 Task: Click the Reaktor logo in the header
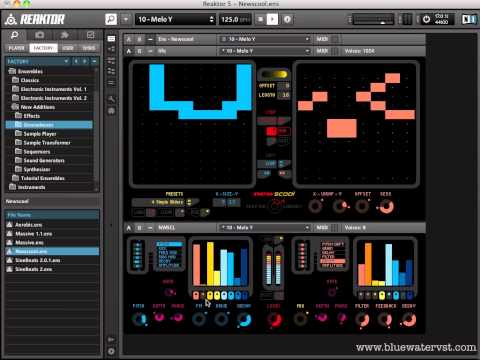point(35,19)
